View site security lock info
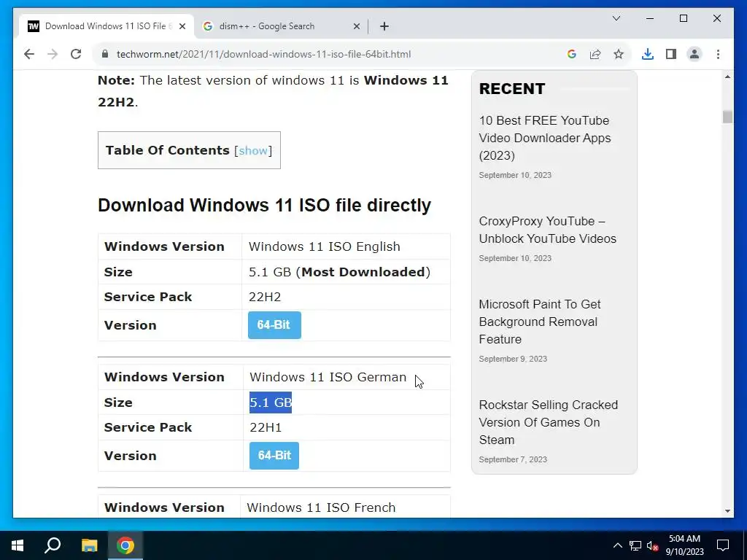 pos(105,54)
